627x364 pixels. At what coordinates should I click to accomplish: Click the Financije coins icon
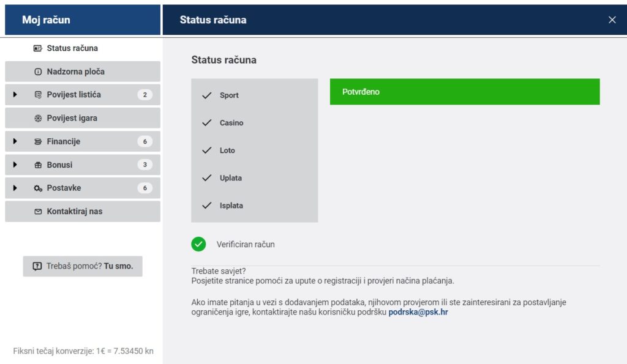[38, 141]
